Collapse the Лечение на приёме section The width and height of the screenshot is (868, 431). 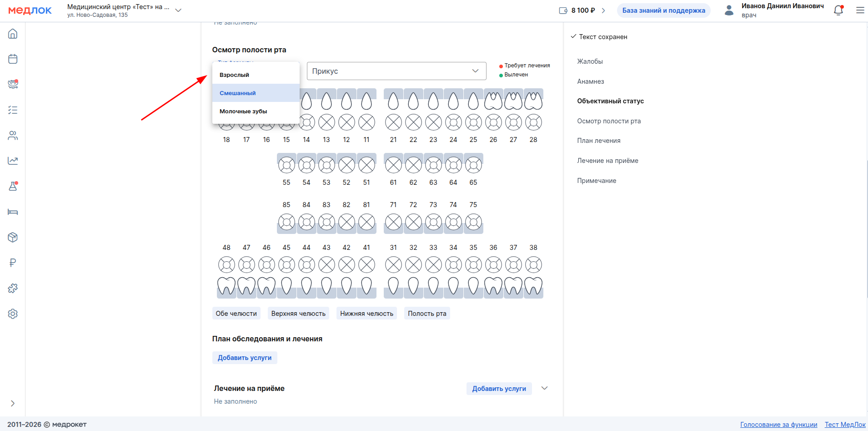tap(544, 388)
